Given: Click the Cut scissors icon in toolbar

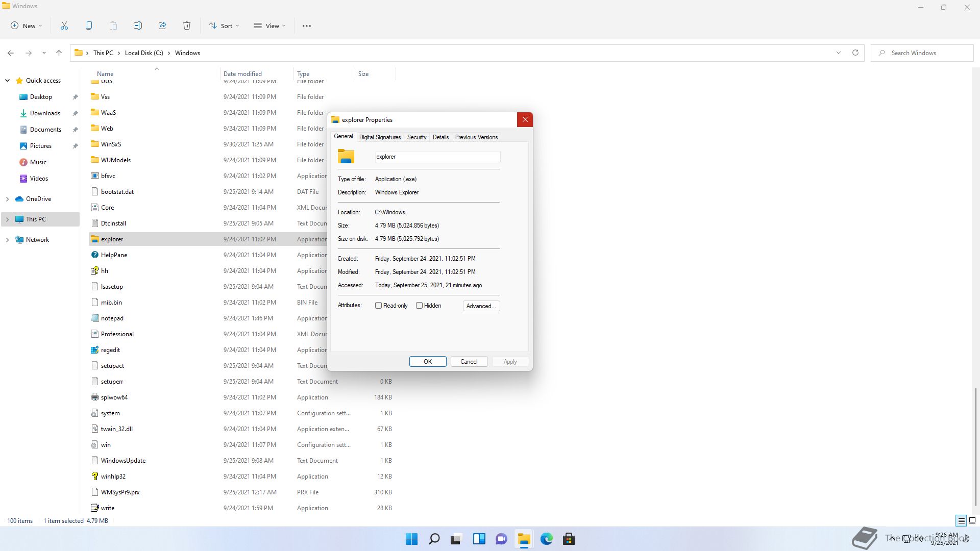Looking at the screenshot, I should click(64, 26).
